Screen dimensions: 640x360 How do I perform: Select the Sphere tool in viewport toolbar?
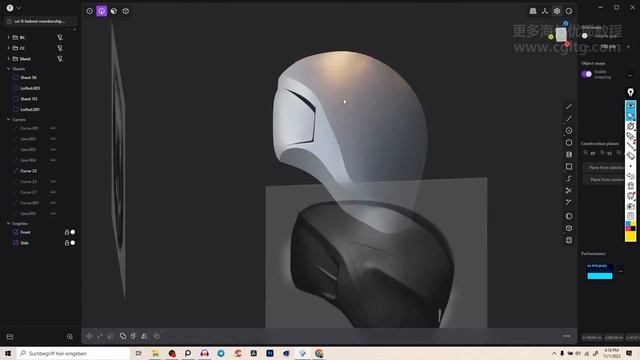tap(569, 216)
